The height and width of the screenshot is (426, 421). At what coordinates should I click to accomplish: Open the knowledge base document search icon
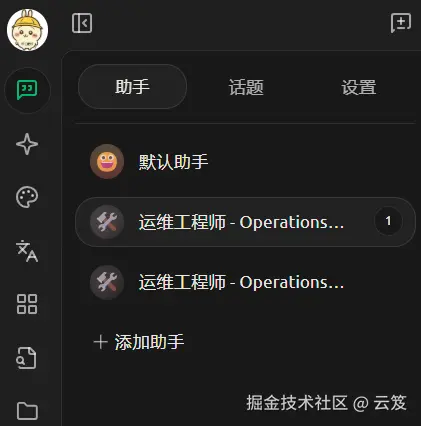pos(27,358)
